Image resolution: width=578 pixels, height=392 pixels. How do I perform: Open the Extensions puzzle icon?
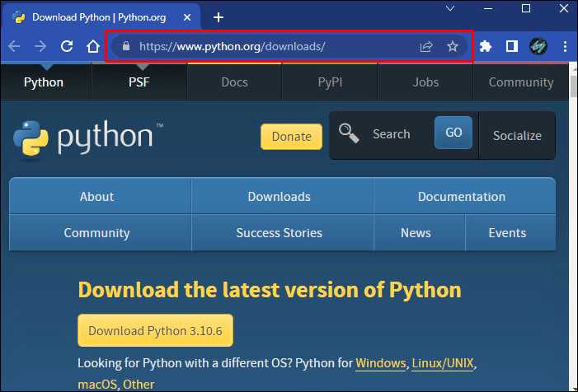(486, 47)
